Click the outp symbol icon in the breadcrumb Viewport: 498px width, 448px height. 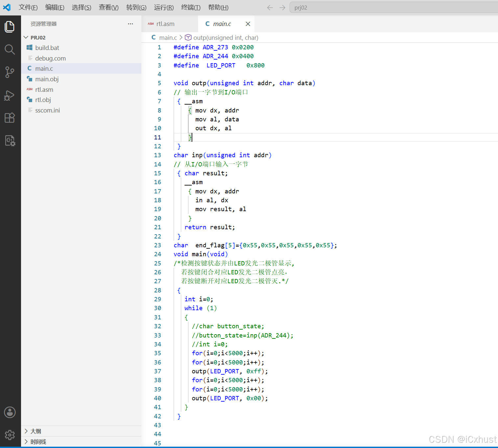tap(188, 37)
